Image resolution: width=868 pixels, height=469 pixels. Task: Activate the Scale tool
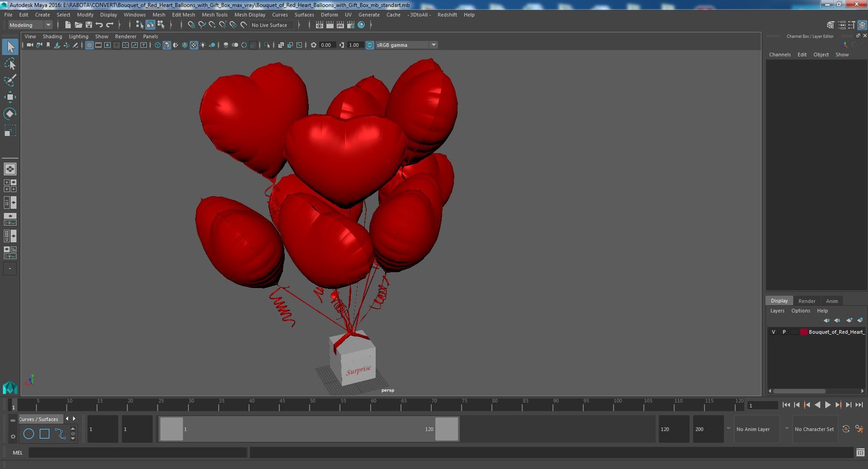pos(10,131)
